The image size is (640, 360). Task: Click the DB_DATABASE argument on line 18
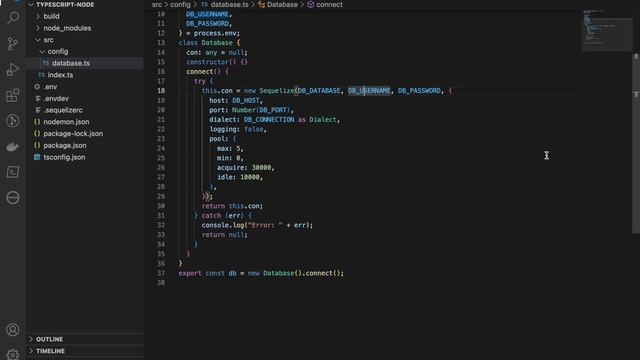pyautogui.click(x=319, y=91)
